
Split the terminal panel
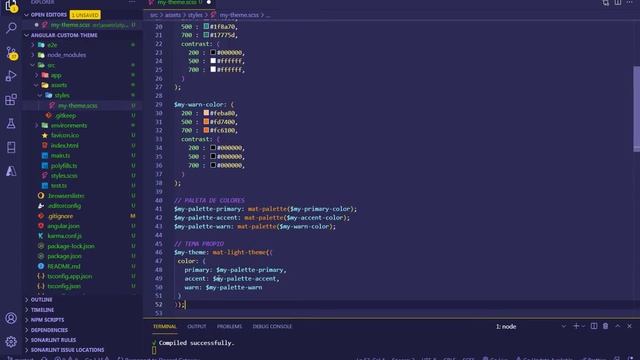(594, 326)
